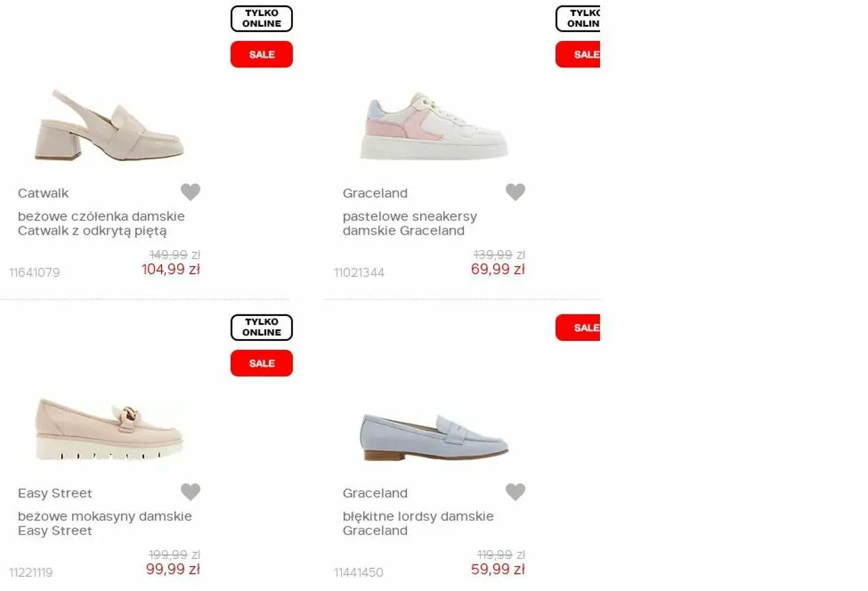
Task: Open 'beżowe mokasyny damskie Easy Street' link
Action: (x=105, y=524)
